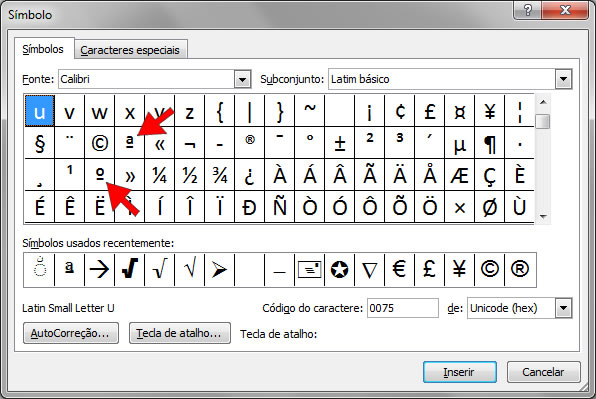Choose the yen ¥ in the recently used row
Screen dimensions: 596x399
[460, 269]
